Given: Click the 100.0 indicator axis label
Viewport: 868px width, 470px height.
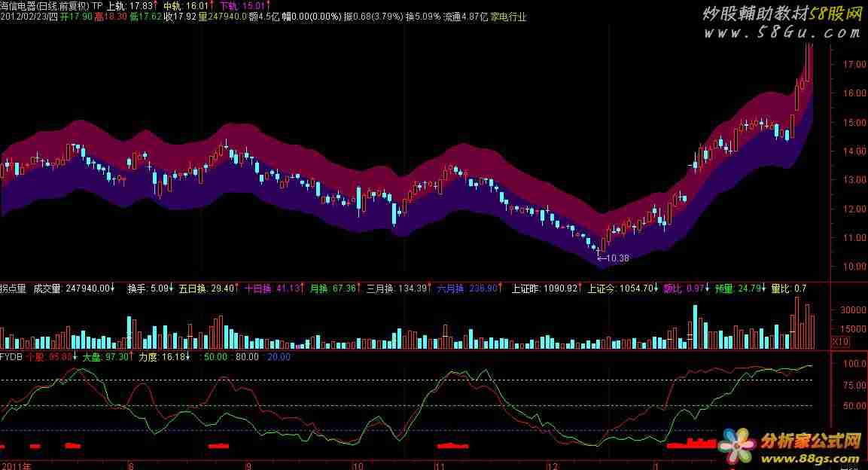Looking at the screenshot, I should [854, 364].
